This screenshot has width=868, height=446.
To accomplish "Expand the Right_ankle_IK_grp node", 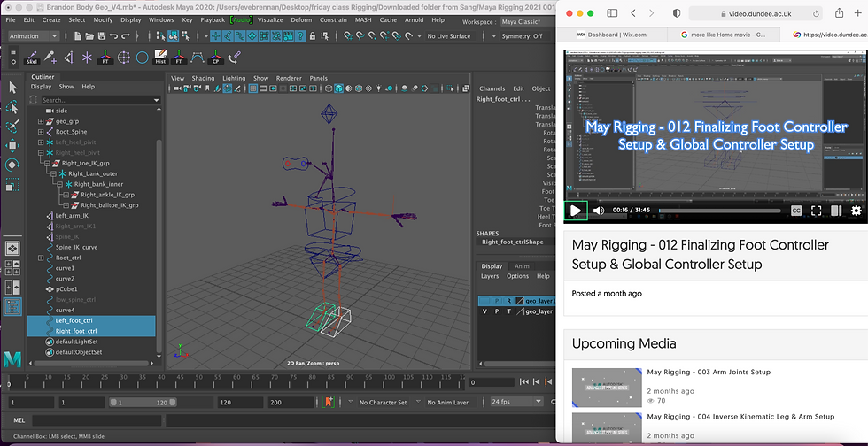I will (x=66, y=195).
